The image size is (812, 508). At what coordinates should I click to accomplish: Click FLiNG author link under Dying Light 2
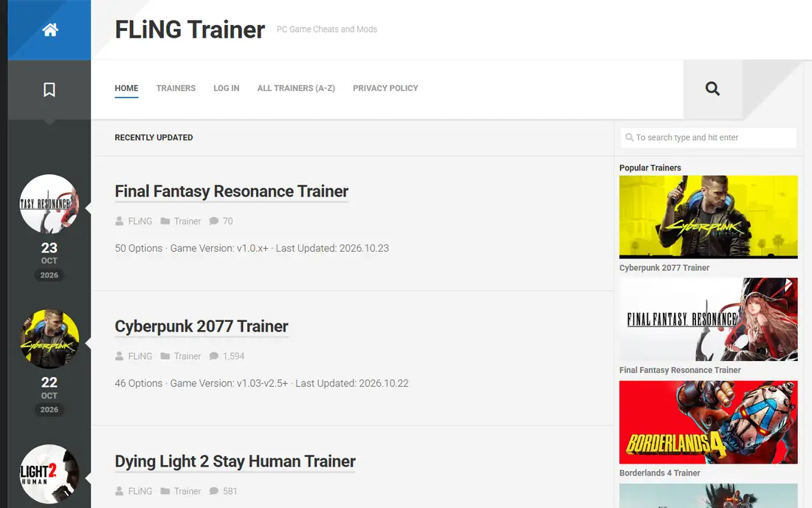click(x=140, y=491)
